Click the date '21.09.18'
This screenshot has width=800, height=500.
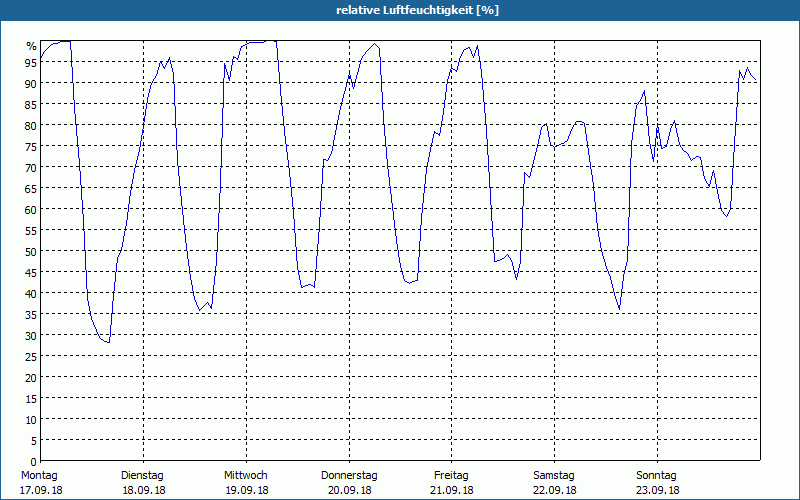[452, 490]
